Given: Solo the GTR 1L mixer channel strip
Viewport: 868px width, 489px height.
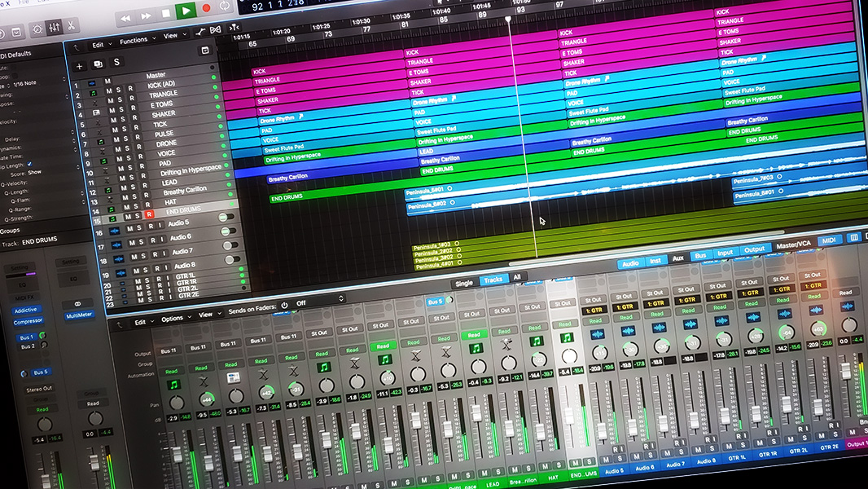Looking at the screenshot, I should pyautogui.click(x=743, y=445).
